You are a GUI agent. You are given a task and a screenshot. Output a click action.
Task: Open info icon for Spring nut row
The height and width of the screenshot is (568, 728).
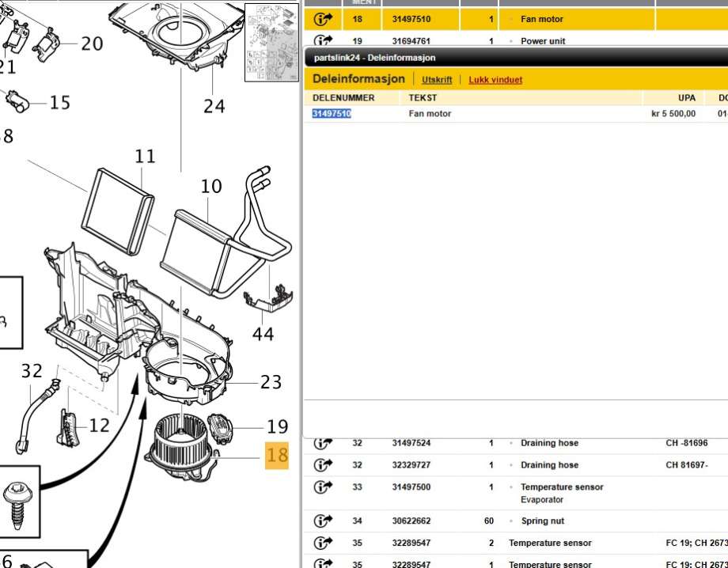pos(323,521)
